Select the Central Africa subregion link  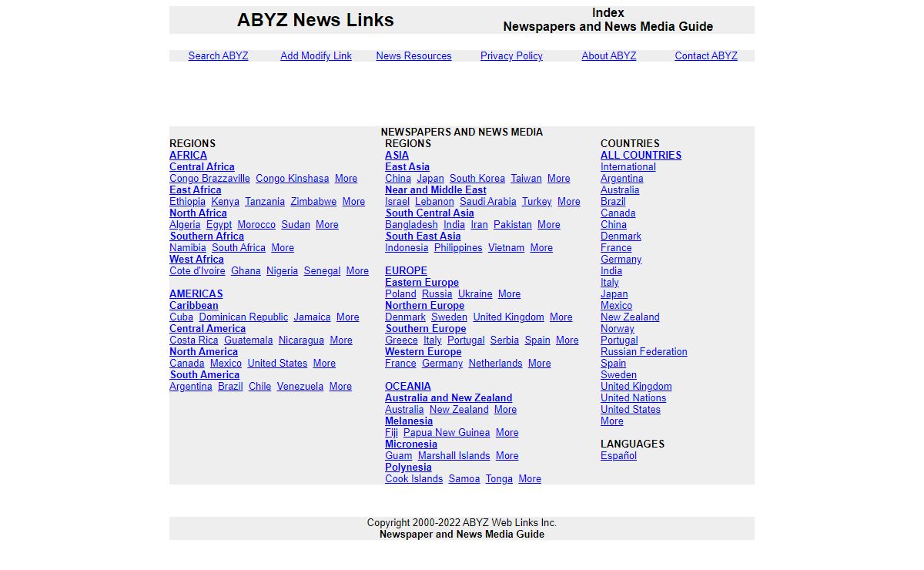(202, 166)
